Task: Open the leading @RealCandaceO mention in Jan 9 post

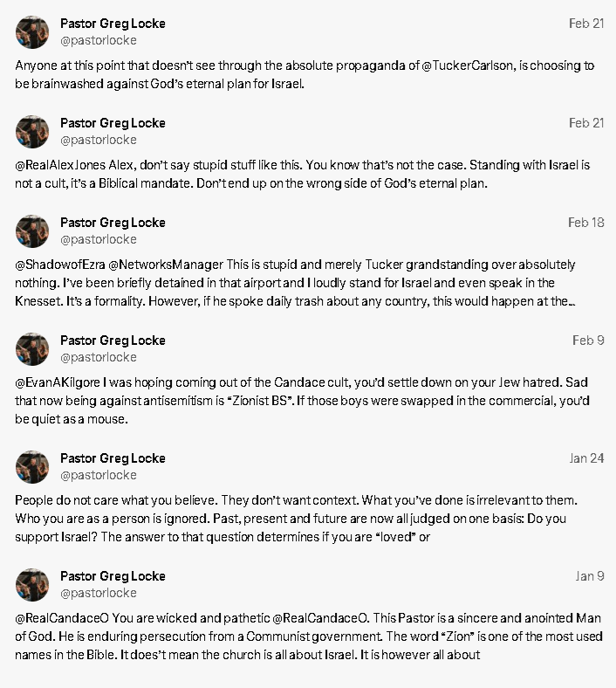Action: [x=62, y=618]
